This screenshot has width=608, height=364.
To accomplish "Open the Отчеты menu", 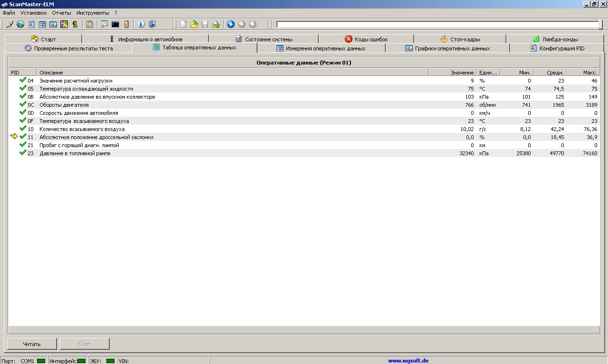I will [61, 13].
